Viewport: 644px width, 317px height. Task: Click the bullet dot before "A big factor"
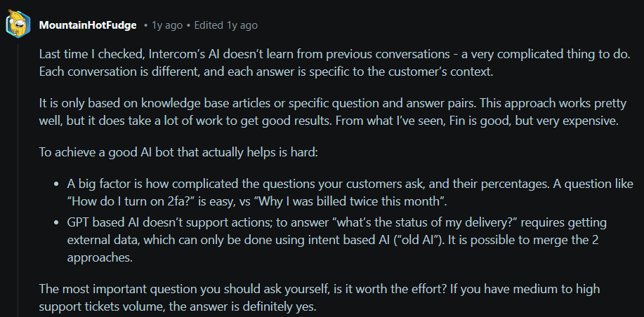58,184
